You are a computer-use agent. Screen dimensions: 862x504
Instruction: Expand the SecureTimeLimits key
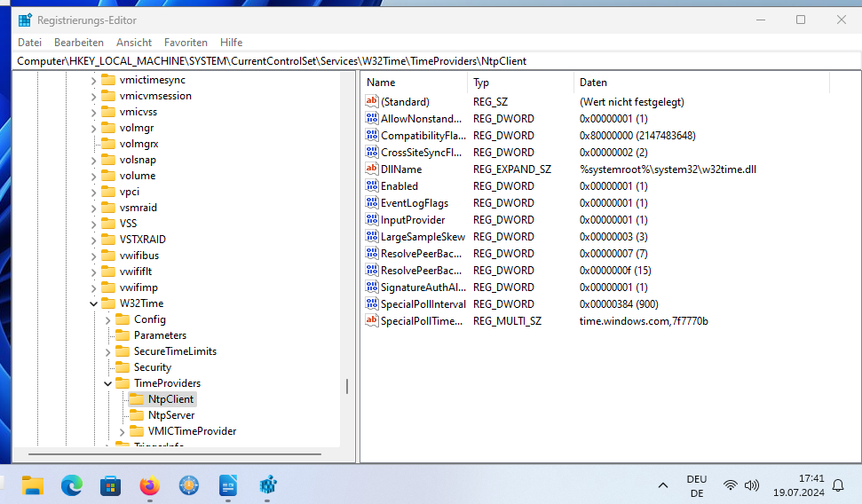pos(107,351)
